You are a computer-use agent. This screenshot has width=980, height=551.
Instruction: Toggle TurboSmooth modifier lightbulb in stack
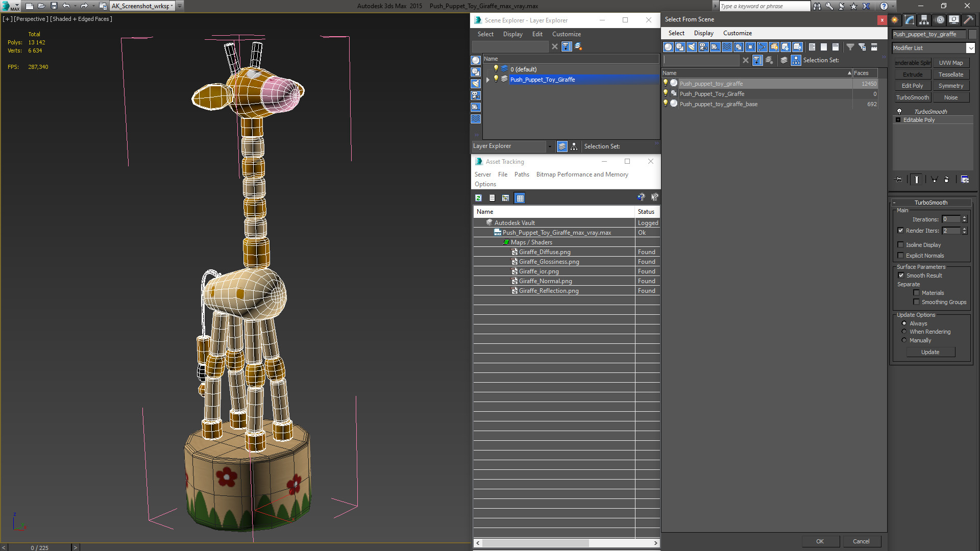[x=899, y=111]
